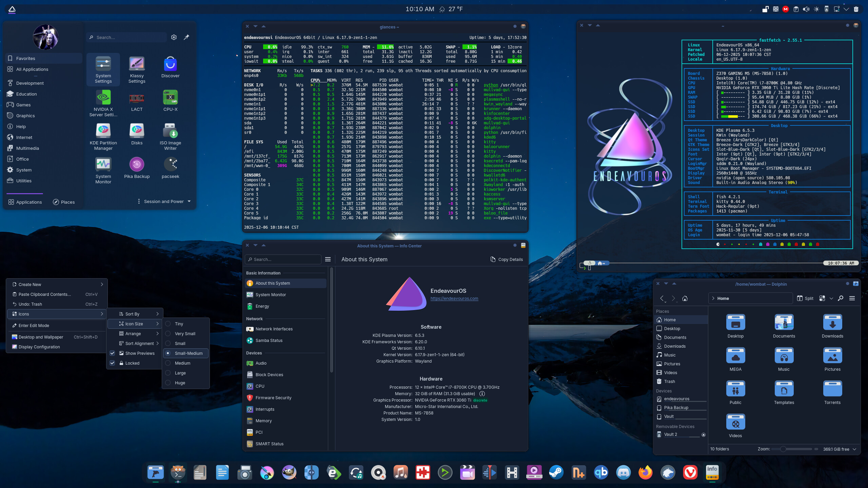The width and height of the screenshot is (868, 488).
Task: Switch to the Places tab
Action: tap(64, 202)
